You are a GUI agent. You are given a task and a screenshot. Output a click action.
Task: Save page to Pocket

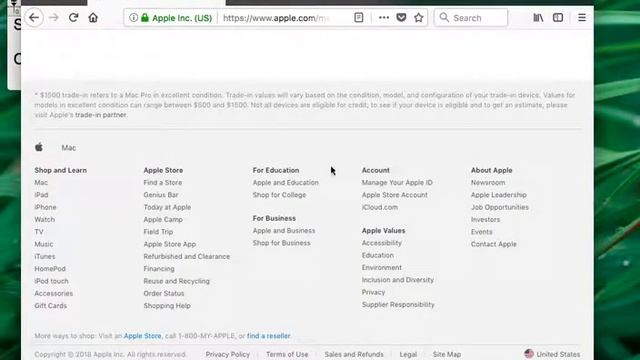click(401, 18)
